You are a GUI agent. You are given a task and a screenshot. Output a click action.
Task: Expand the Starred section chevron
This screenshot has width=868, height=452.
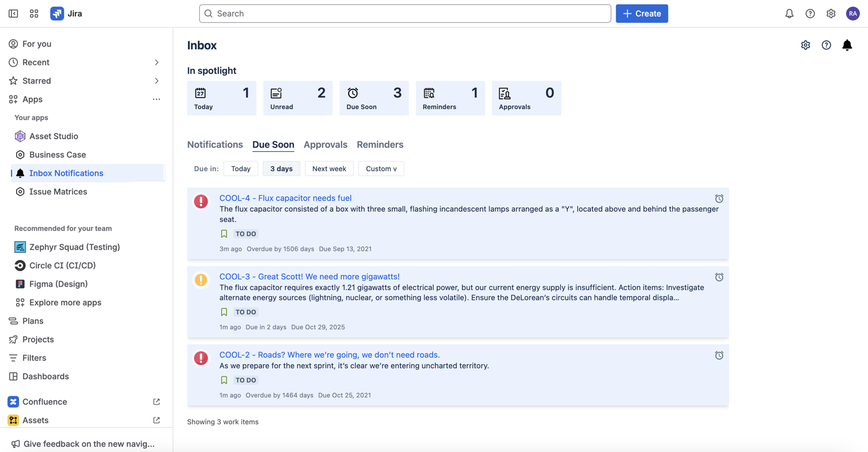(x=156, y=81)
